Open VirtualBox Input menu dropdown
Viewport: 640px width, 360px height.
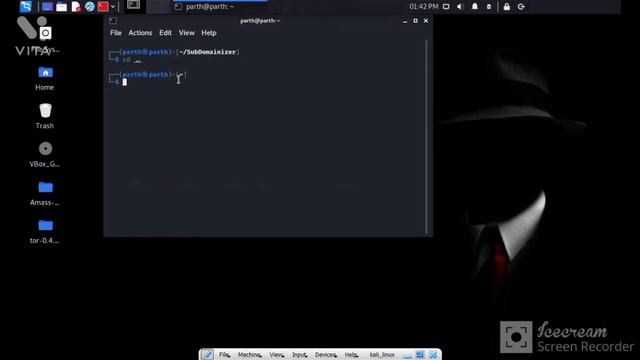(299, 355)
